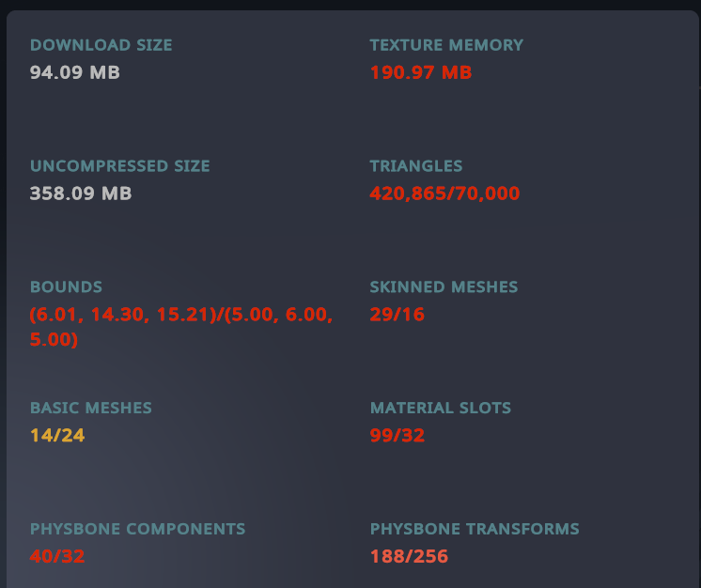Select the 420,865/70,000 triangles value

click(444, 193)
